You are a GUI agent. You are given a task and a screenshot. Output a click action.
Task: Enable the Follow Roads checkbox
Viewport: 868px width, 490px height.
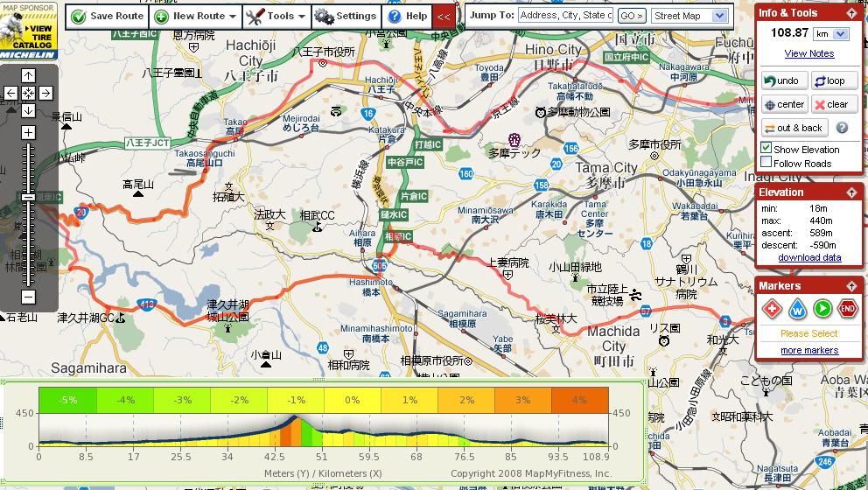coord(766,162)
